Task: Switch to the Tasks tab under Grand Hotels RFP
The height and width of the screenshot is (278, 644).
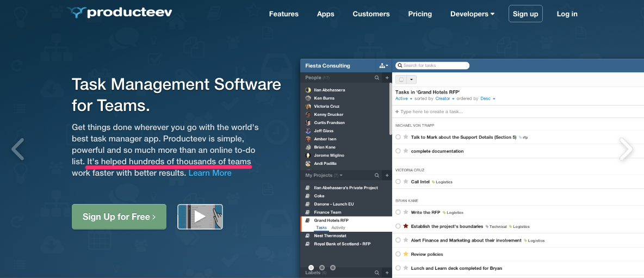Action: coord(321,228)
